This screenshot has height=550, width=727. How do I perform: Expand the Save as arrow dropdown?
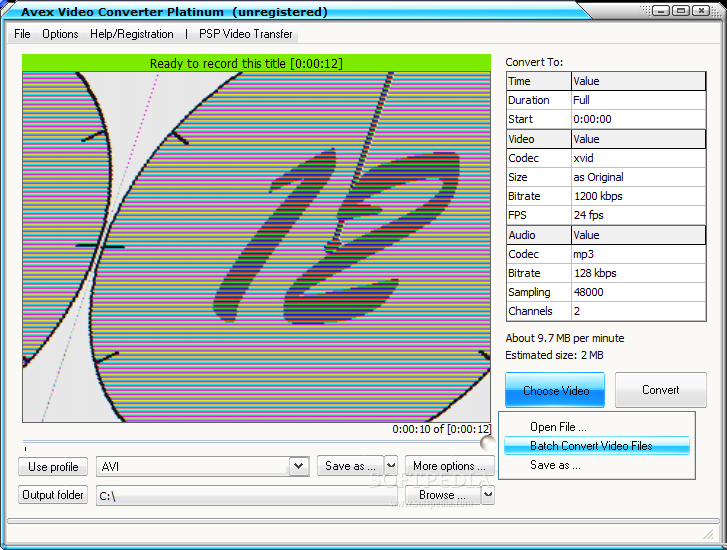[x=391, y=466]
